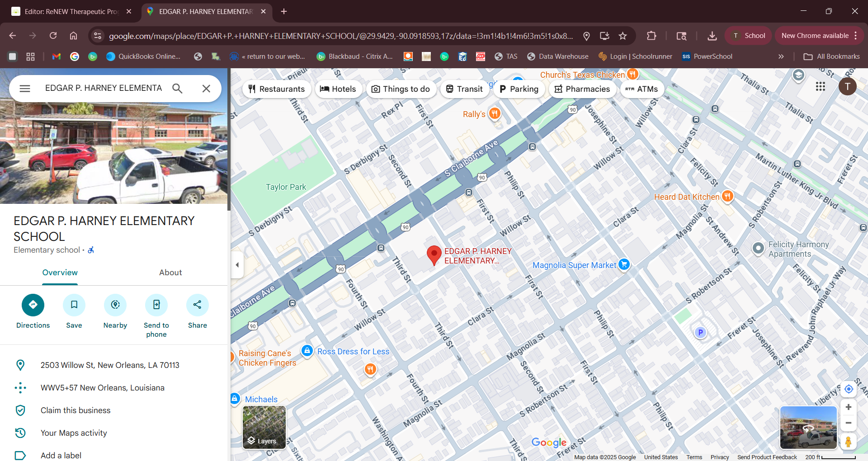Click the parking P marker on map
868x461 pixels.
[x=700, y=333]
